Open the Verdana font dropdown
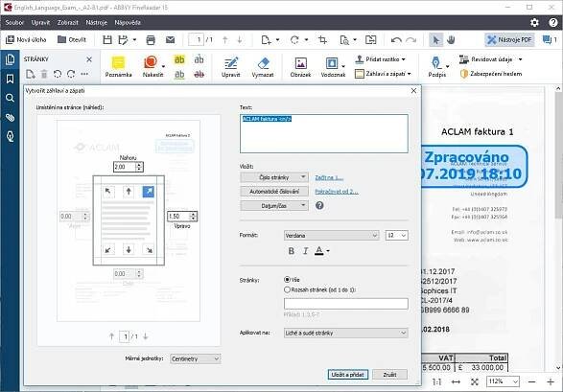Image resolution: width=563 pixels, height=392 pixels. click(331, 235)
